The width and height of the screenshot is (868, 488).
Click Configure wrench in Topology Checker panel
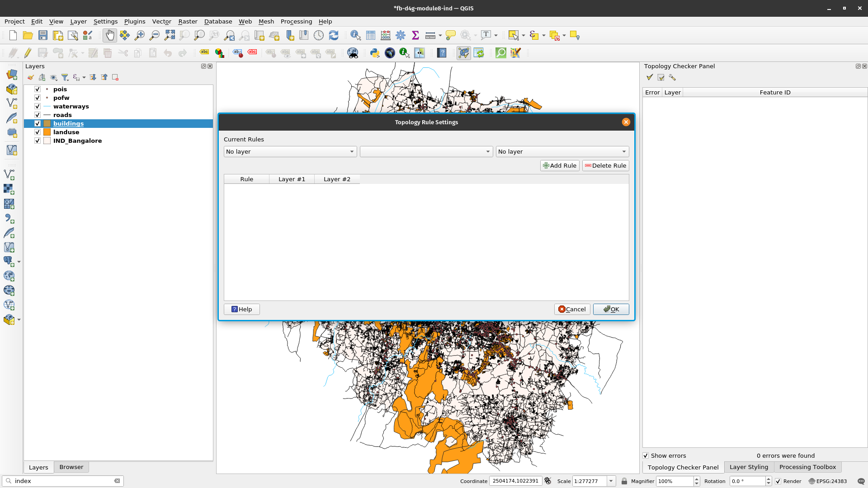tap(672, 77)
